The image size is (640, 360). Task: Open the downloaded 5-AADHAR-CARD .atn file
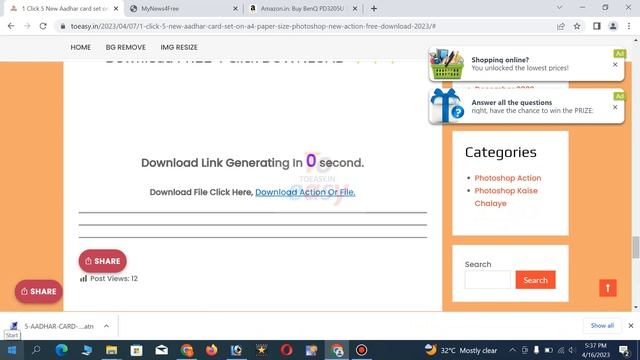click(x=53, y=326)
